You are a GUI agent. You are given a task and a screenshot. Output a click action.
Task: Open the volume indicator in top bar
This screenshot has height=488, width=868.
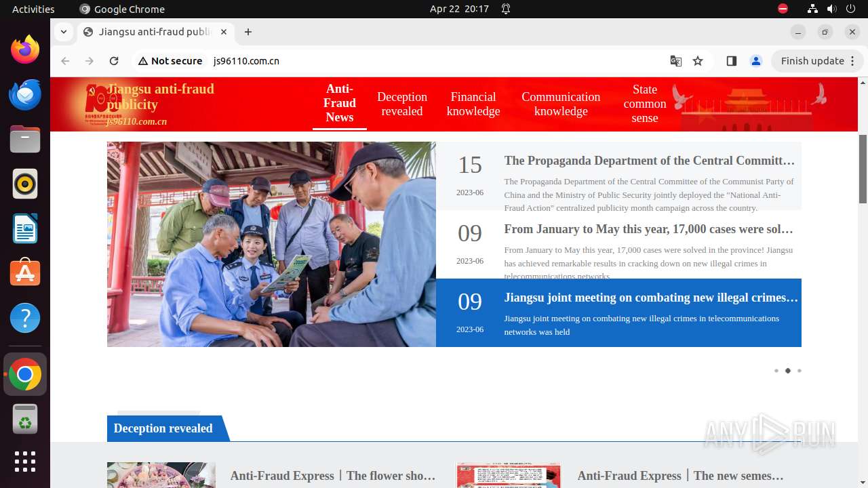[831, 9]
